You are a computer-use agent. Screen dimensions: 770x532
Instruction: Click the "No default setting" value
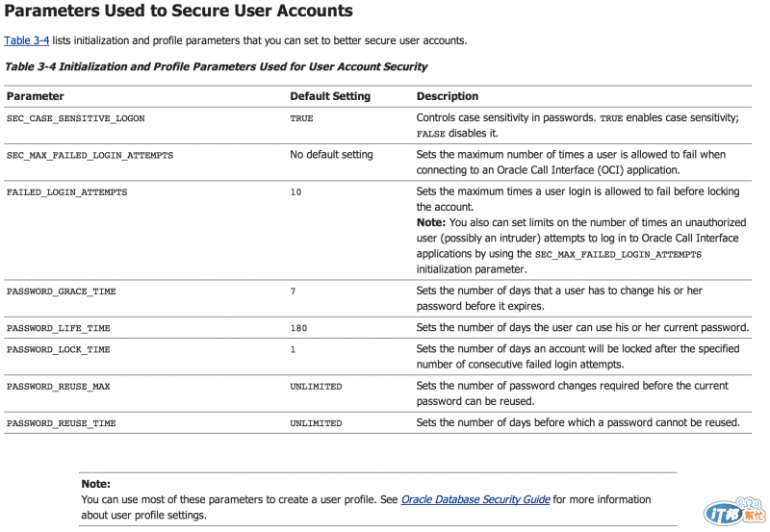[x=331, y=154]
